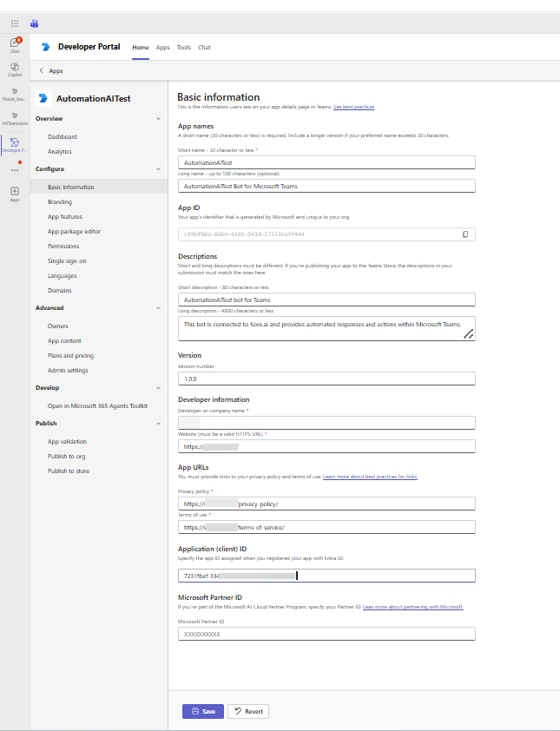
Task: Open Chat in the Teams sidebar
Action: 15,44
